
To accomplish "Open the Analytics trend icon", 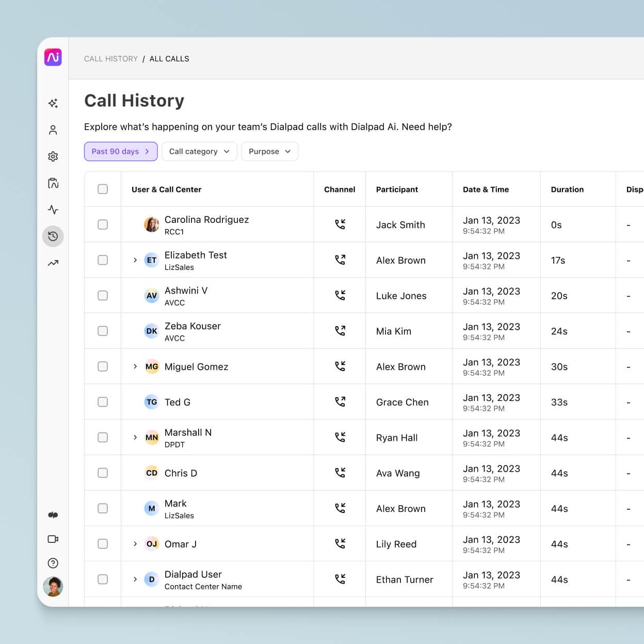I will (x=53, y=263).
